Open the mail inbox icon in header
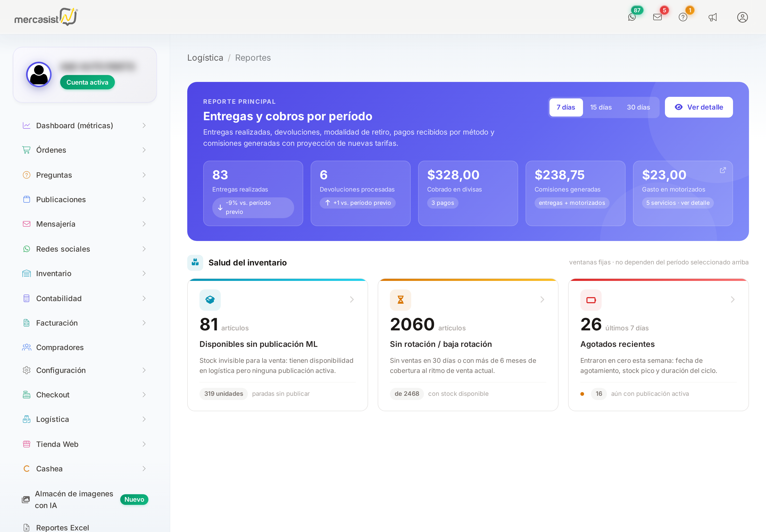The image size is (766, 532). click(x=657, y=17)
